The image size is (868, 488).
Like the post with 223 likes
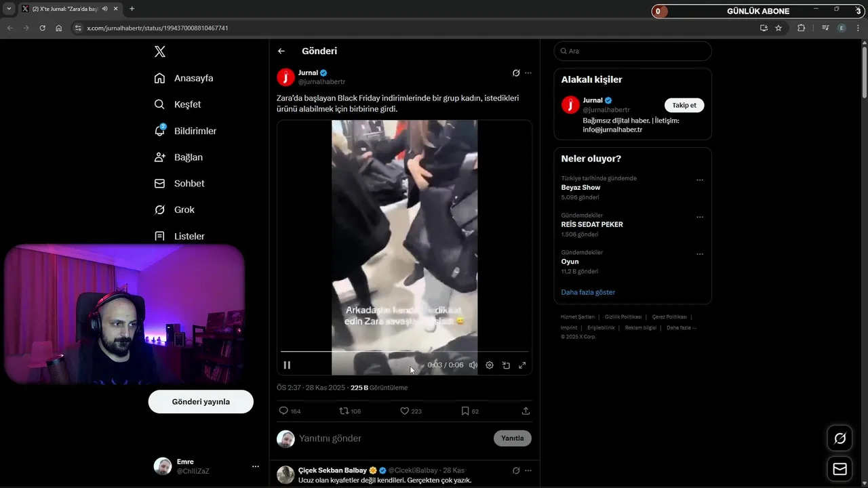[411, 411]
